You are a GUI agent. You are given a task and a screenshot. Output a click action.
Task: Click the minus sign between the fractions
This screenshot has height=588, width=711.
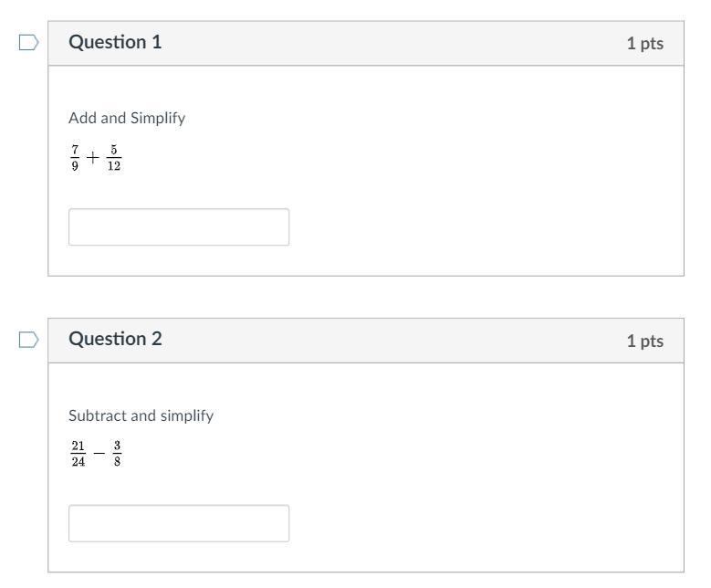[99, 454]
